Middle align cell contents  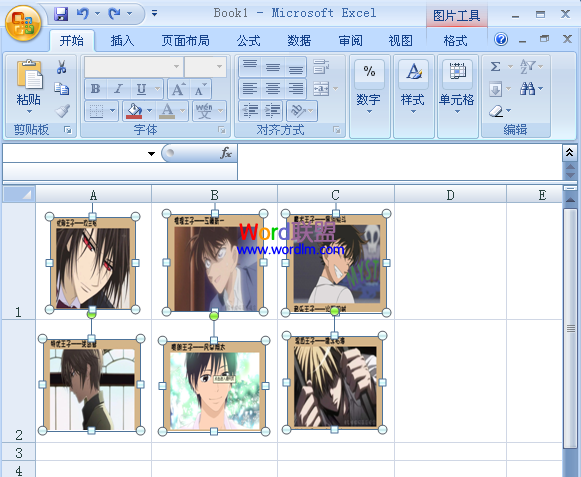[273, 67]
